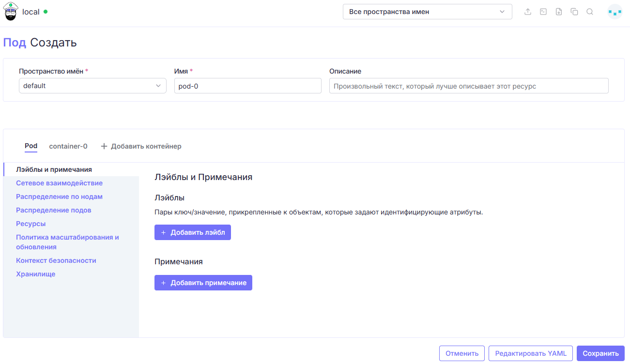Open the Все пространства имен namespace filter
This screenshot has width=630, height=364.
coord(427,12)
